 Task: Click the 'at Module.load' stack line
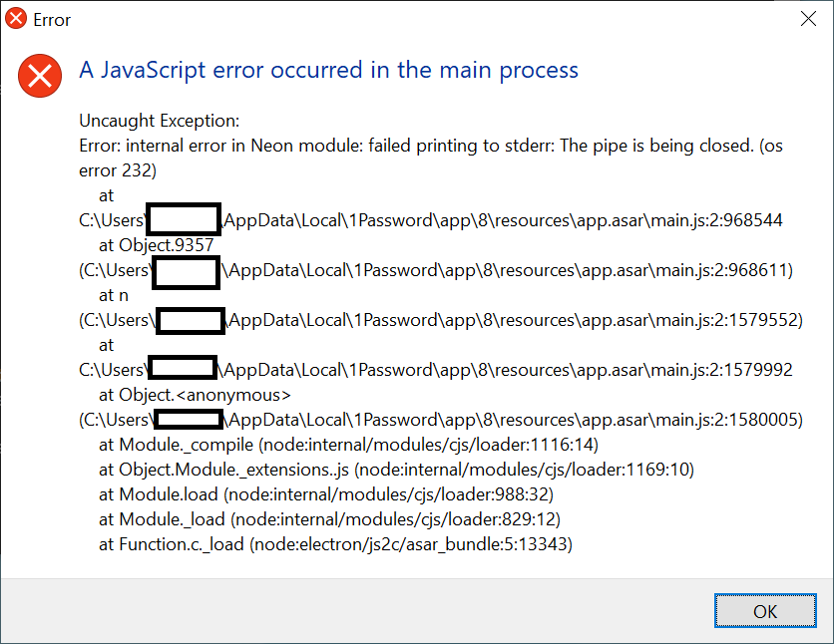(x=326, y=494)
